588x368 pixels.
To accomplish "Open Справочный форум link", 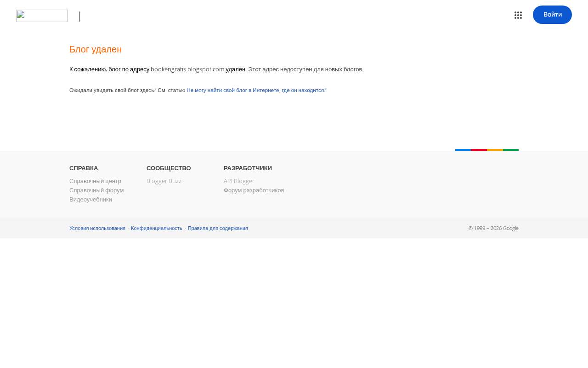I will pos(96,190).
